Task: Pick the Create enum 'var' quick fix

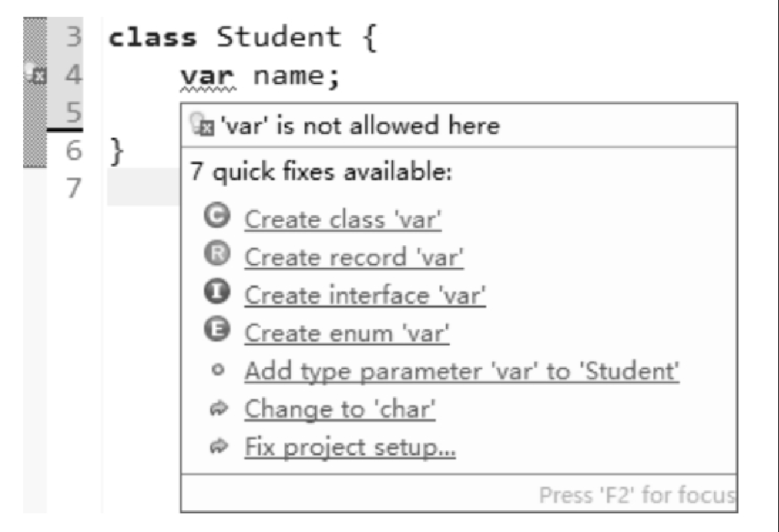Action: tap(347, 333)
